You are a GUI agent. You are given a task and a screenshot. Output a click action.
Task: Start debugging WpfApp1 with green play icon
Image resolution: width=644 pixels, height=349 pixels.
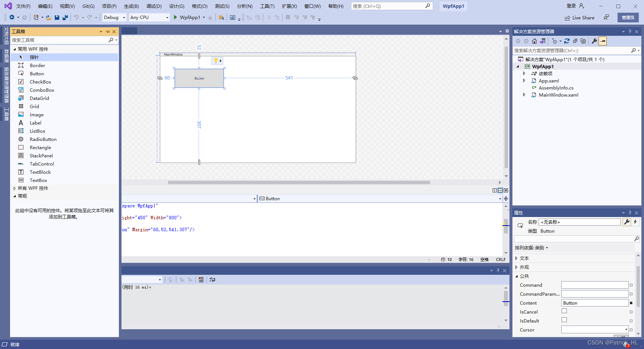[x=175, y=18]
